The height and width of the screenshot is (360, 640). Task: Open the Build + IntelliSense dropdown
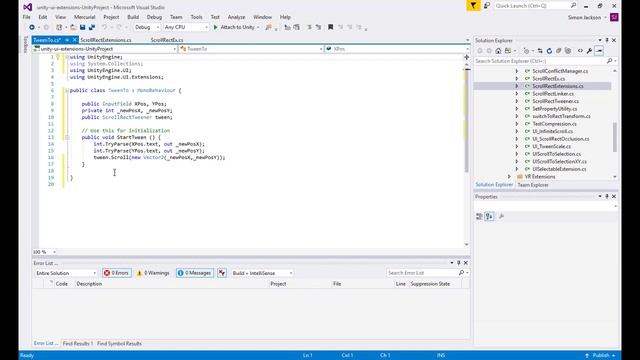(x=262, y=273)
